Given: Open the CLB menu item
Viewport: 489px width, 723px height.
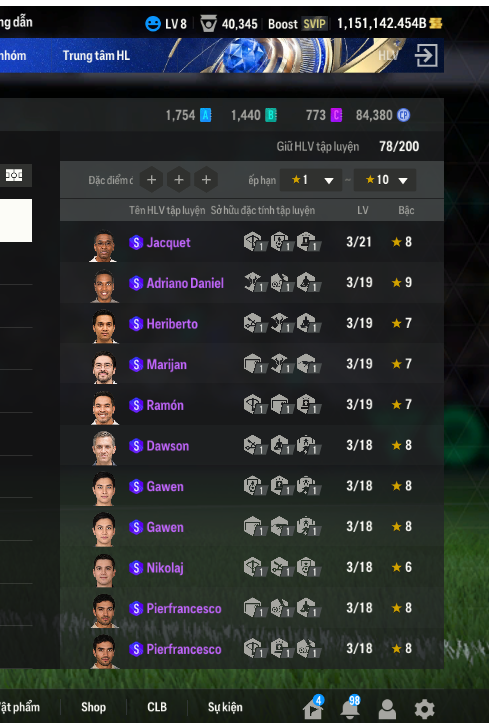Looking at the screenshot, I should (x=157, y=707).
